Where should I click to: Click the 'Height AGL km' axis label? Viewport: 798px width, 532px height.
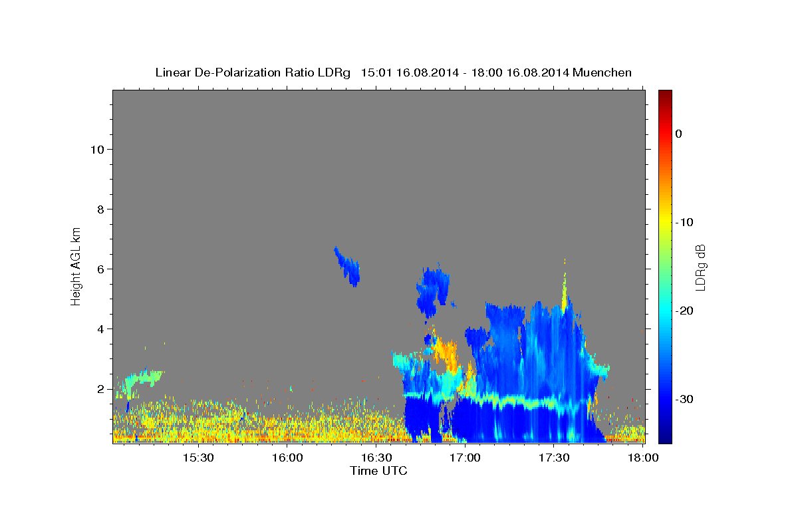tap(76, 266)
